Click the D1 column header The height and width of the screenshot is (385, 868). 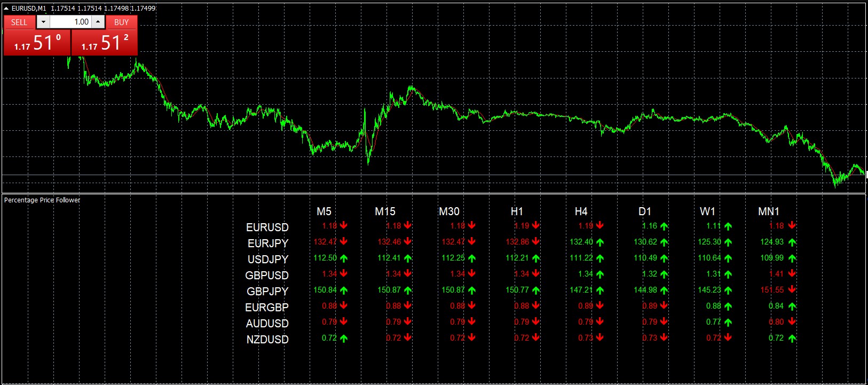[645, 211]
